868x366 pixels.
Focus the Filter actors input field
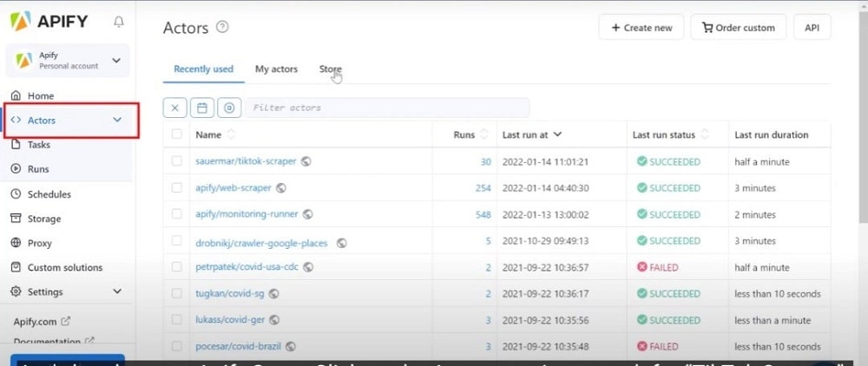pyautogui.click(x=387, y=108)
